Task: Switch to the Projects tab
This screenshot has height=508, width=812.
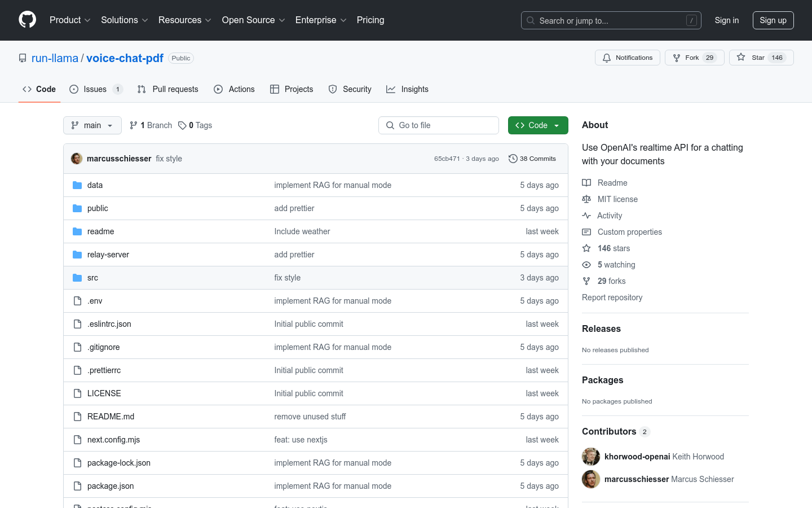Action: pyautogui.click(x=292, y=89)
